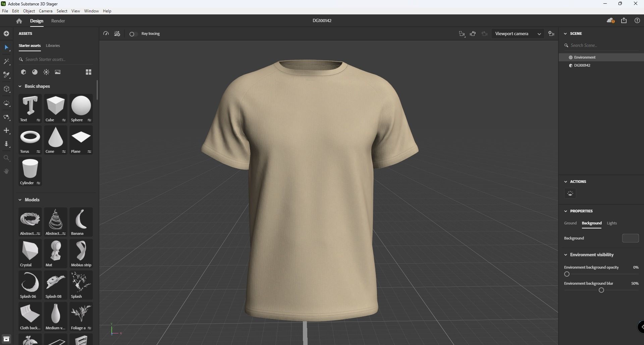The height and width of the screenshot is (345, 644).
Task: Switch to the Libraries tab
Action: (53, 46)
